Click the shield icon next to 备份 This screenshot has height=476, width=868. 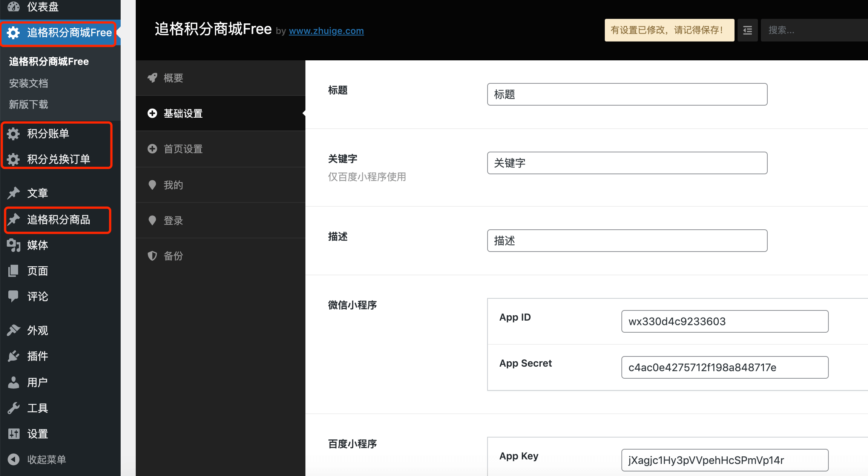[152, 256]
